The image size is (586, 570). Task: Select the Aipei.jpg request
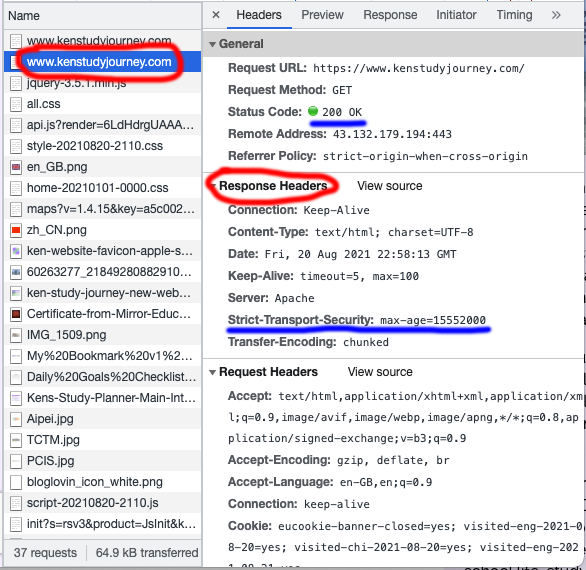click(x=103, y=419)
